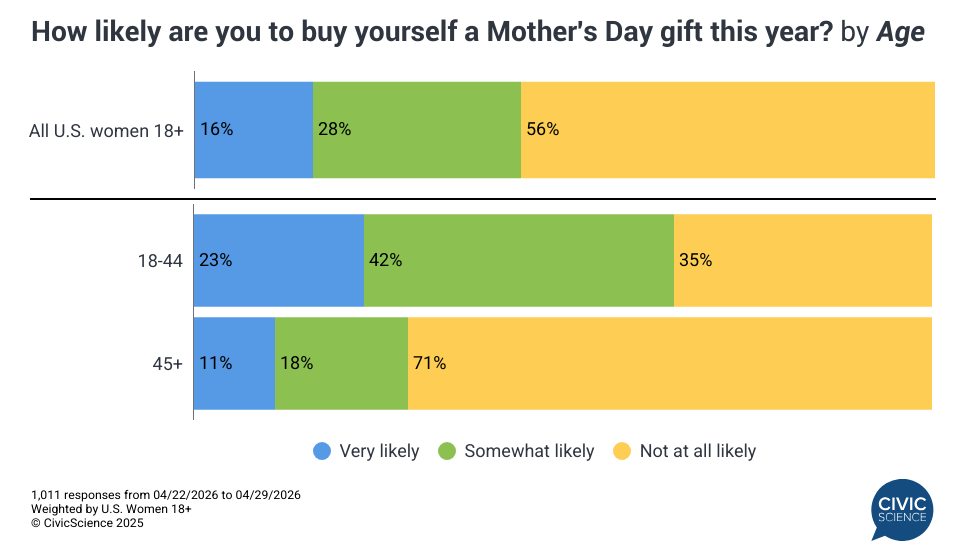This screenshot has height=557, width=966.
Task: Click the blue Very likely legend dot
Action: point(322,451)
